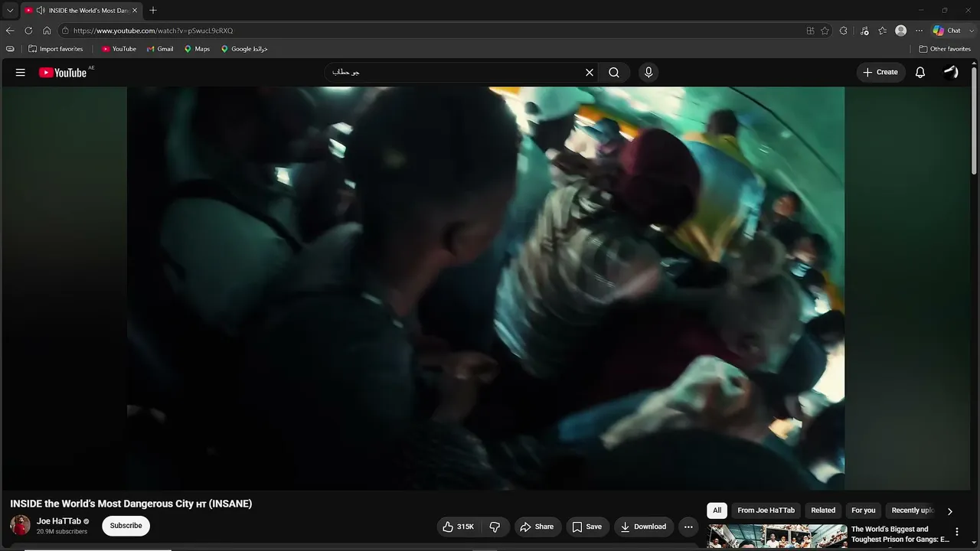The width and height of the screenshot is (980, 551).
Task: Open Import favorites
Action: click(x=55, y=49)
